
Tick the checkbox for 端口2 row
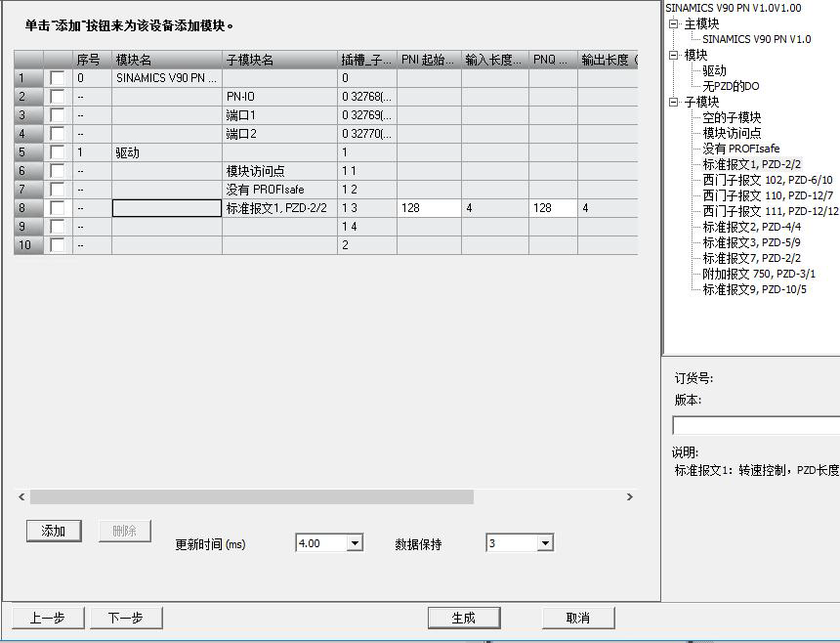click(x=58, y=134)
